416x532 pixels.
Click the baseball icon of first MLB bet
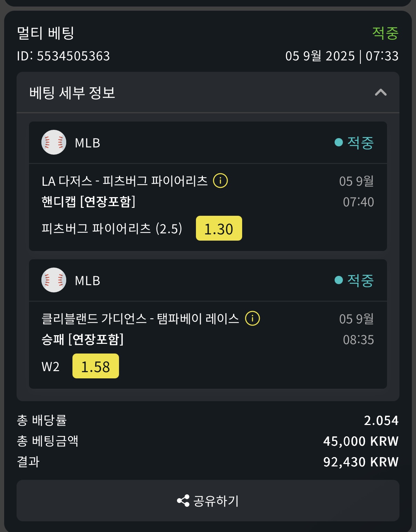[54, 142]
